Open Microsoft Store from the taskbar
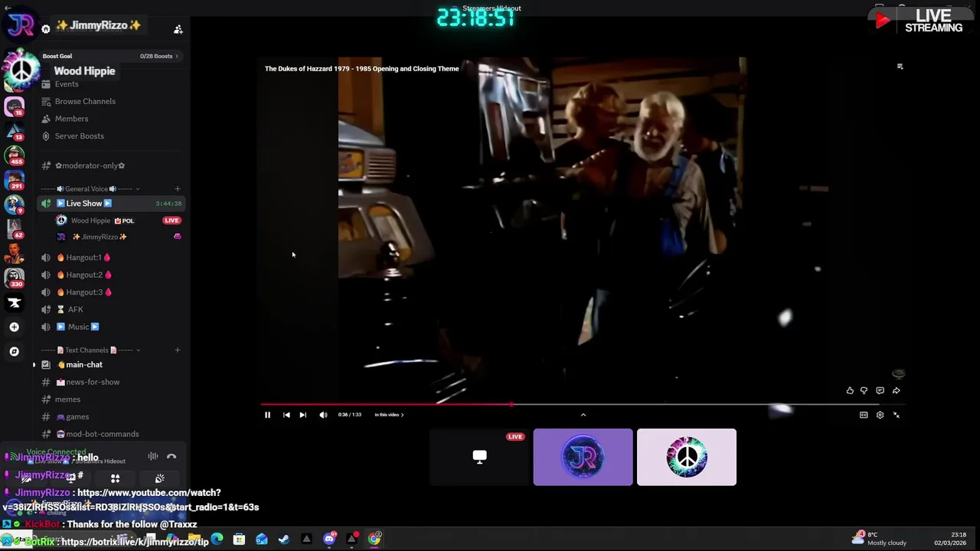Image resolution: width=980 pixels, height=551 pixels. pyautogui.click(x=239, y=540)
